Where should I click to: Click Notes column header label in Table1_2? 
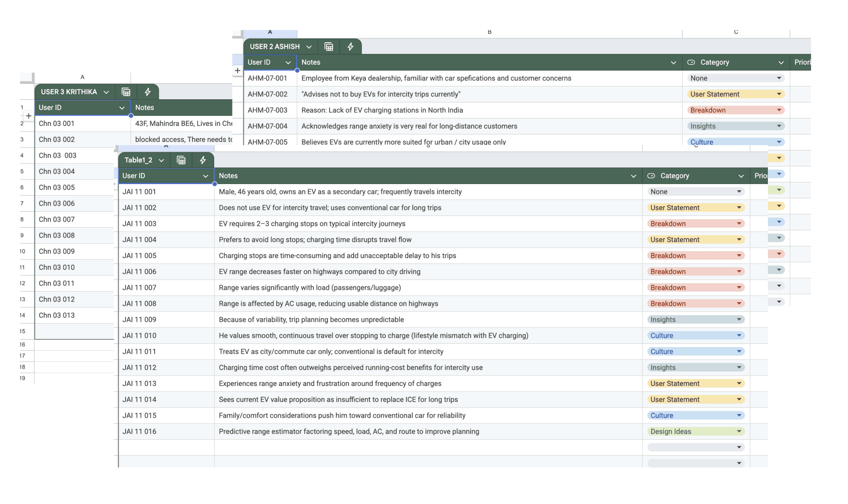click(x=228, y=176)
